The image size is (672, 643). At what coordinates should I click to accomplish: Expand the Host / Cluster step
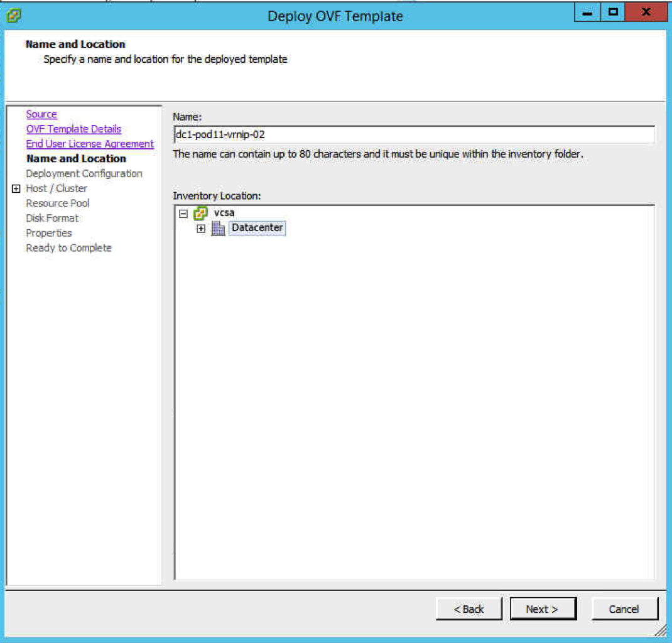[16, 188]
